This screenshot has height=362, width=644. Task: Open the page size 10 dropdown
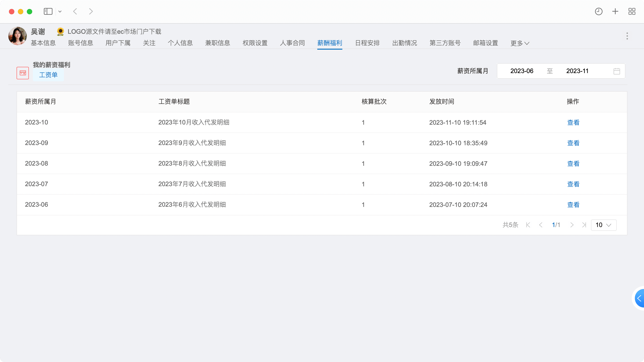[604, 225]
